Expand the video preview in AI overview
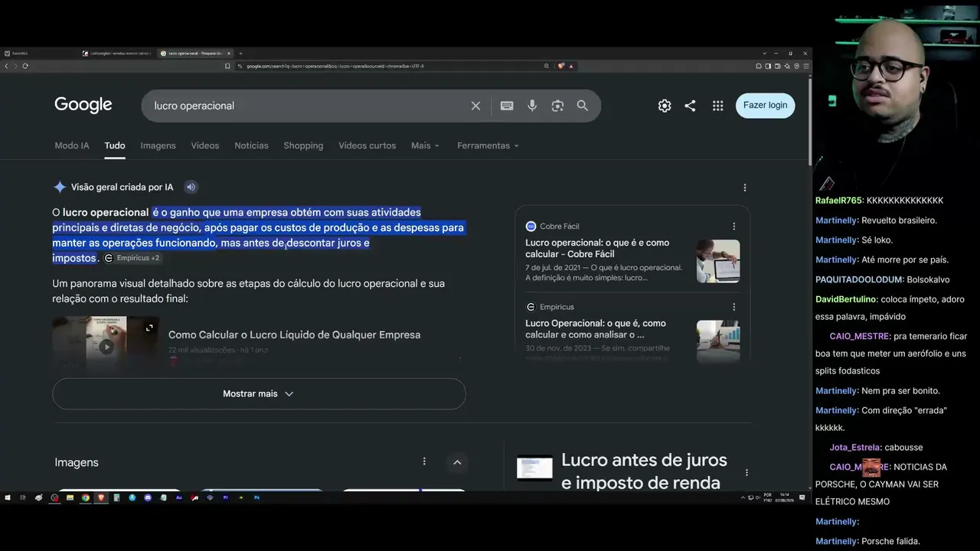The image size is (980, 551). pyautogui.click(x=149, y=328)
